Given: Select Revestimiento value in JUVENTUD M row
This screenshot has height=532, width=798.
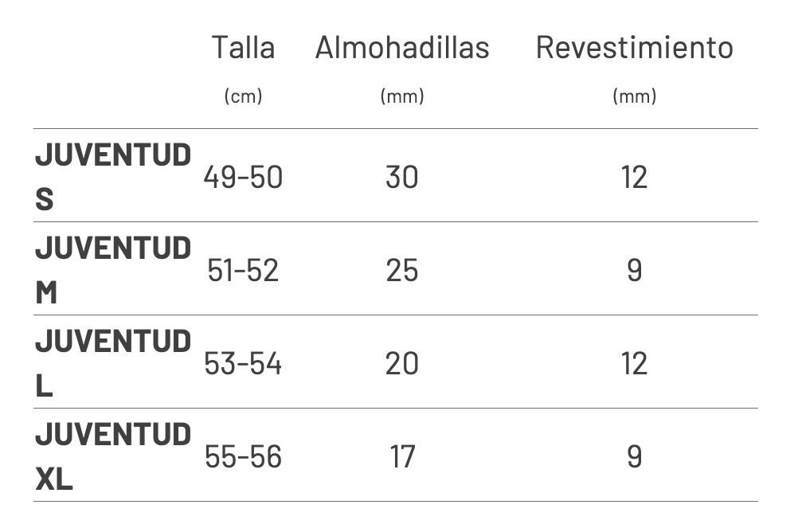Looking at the screenshot, I should pyautogui.click(x=634, y=271).
